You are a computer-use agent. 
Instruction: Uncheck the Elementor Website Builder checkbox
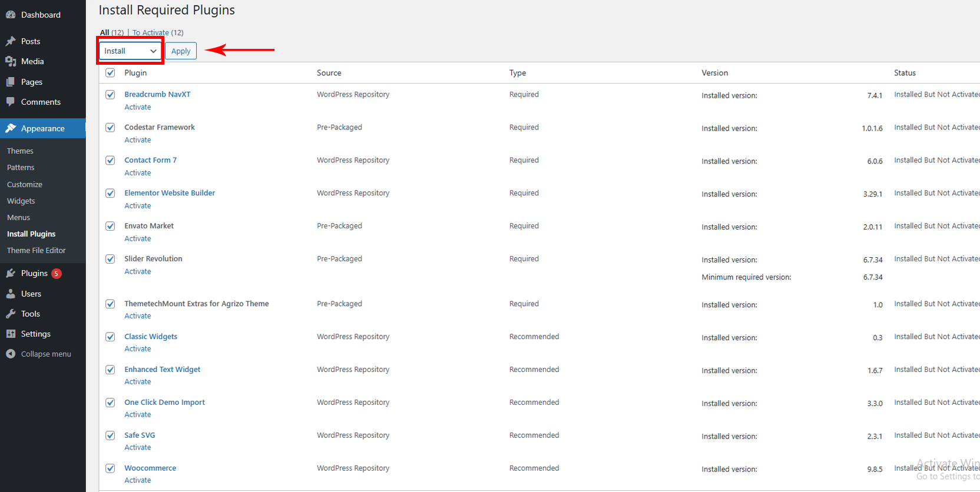110,193
